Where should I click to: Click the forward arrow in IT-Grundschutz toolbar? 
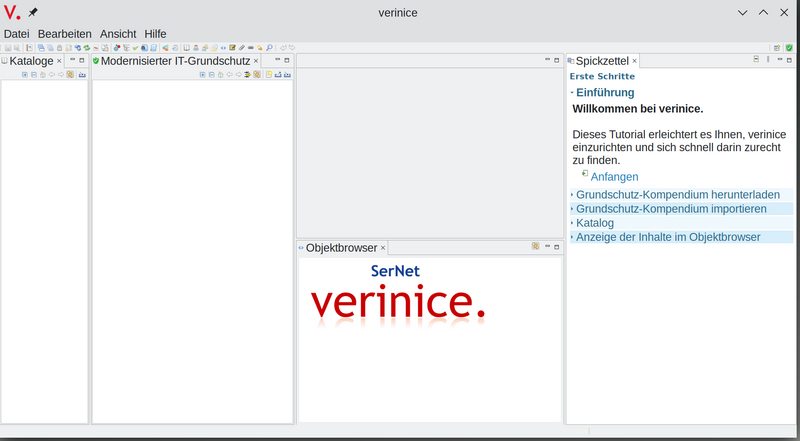(x=238, y=75)
